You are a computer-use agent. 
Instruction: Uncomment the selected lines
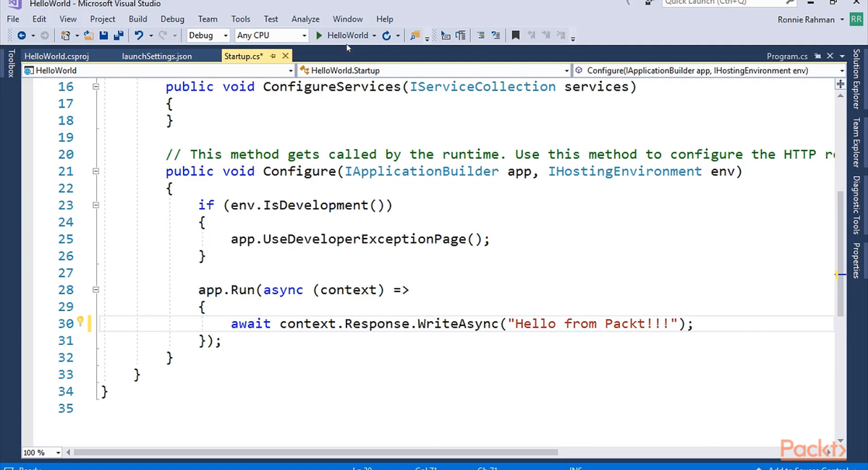(495, 35)
